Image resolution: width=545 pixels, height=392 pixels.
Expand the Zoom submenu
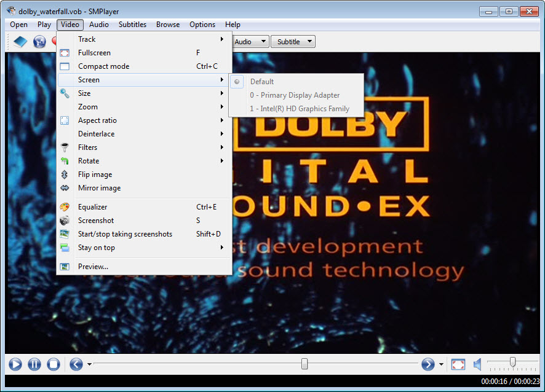click(x=144, y=107)
